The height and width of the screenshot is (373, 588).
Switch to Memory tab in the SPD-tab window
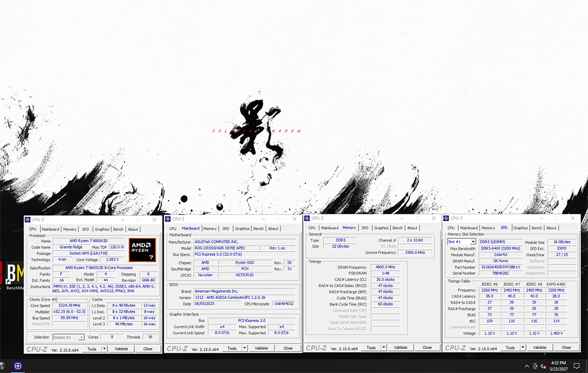(x=488, y=228)
